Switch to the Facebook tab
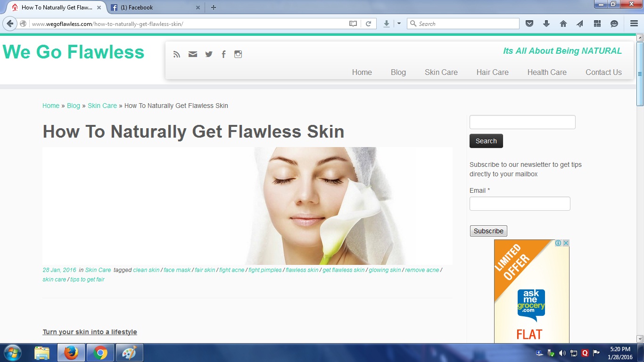 (x=151, y=8)
